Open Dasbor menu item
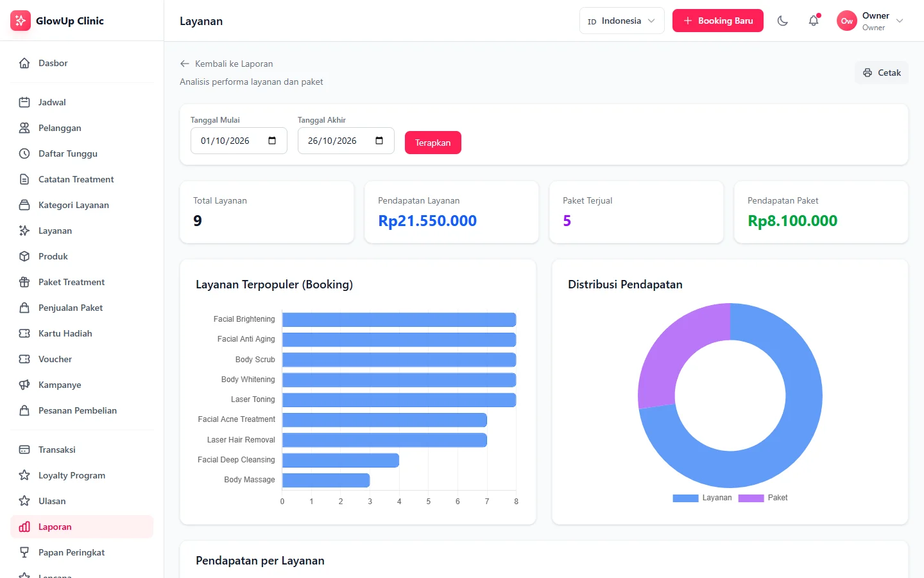The height and width of the screenshot is (578, 924). 82,63
